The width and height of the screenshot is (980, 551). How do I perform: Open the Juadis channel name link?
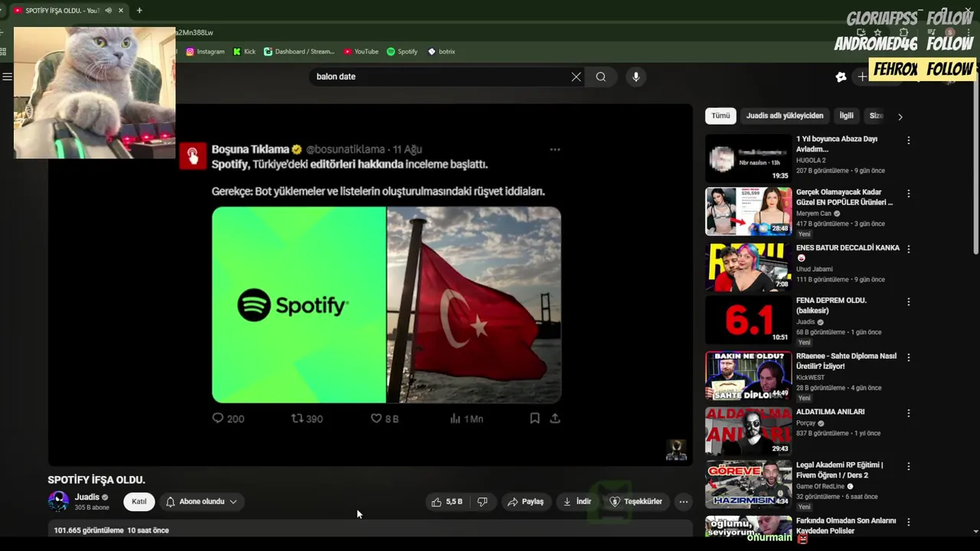click(87, 497)
